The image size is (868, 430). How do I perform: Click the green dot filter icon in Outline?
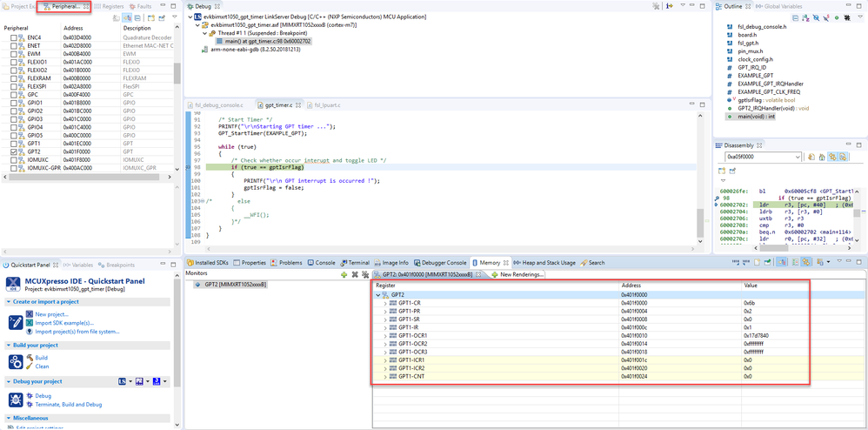pyautogui.click(x=837, y=17)
